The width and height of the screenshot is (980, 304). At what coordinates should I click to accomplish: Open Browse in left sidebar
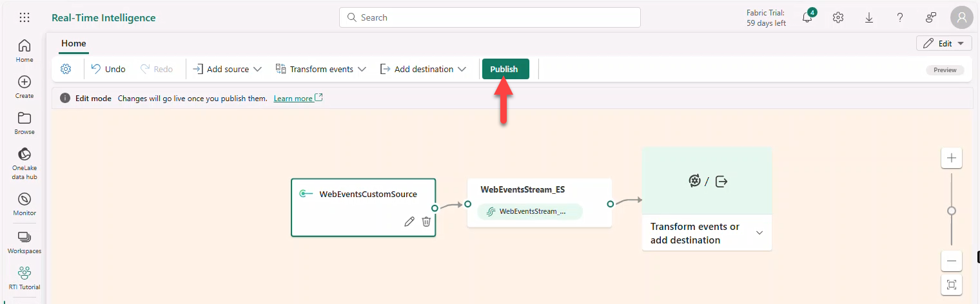click(24, 123)
